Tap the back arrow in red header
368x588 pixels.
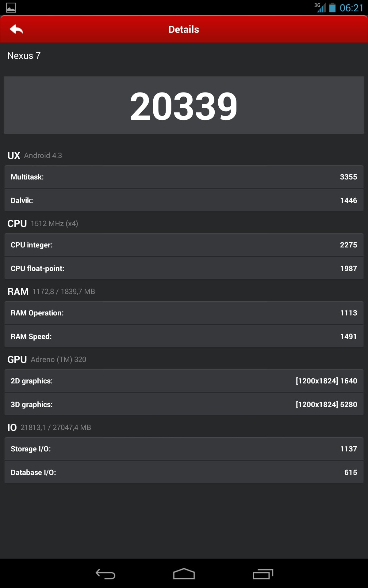pyautogui.click(x=17, y=29)
